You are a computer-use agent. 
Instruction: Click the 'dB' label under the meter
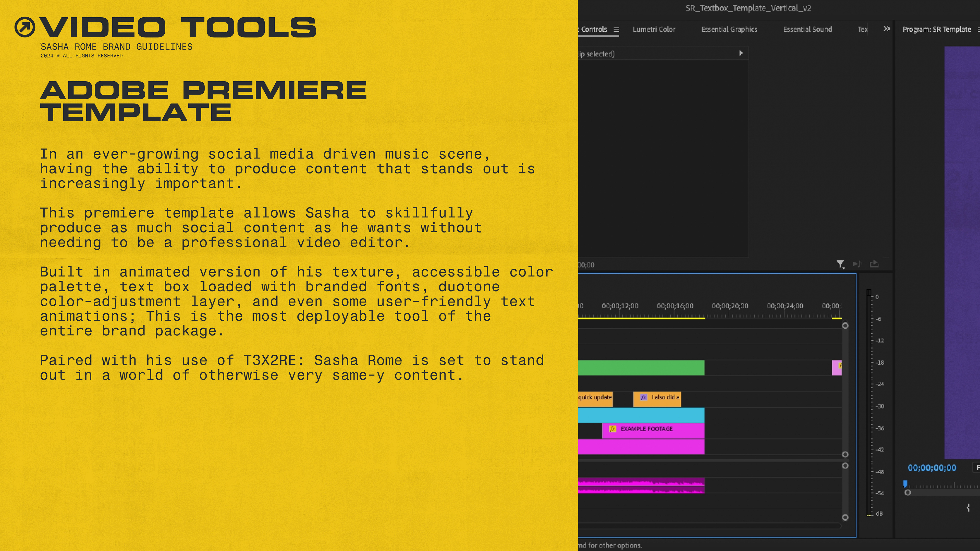879,514
